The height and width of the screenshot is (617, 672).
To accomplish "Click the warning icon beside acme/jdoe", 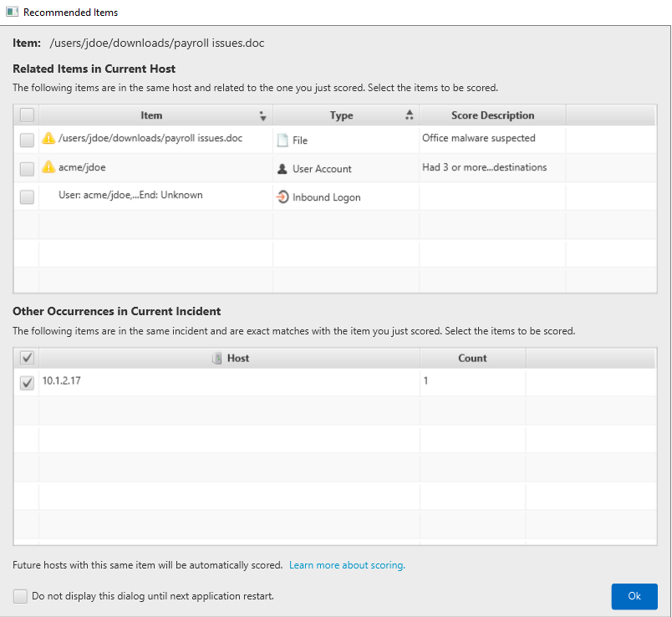I will tap(48, 167).
